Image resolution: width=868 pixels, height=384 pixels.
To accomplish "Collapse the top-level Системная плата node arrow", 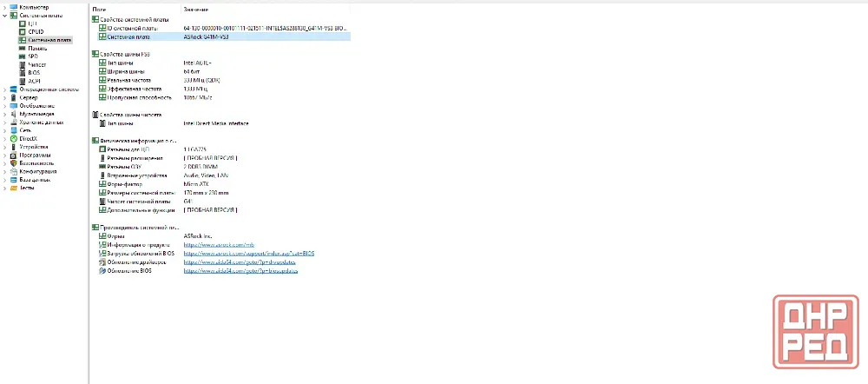I will pos(5,16).
